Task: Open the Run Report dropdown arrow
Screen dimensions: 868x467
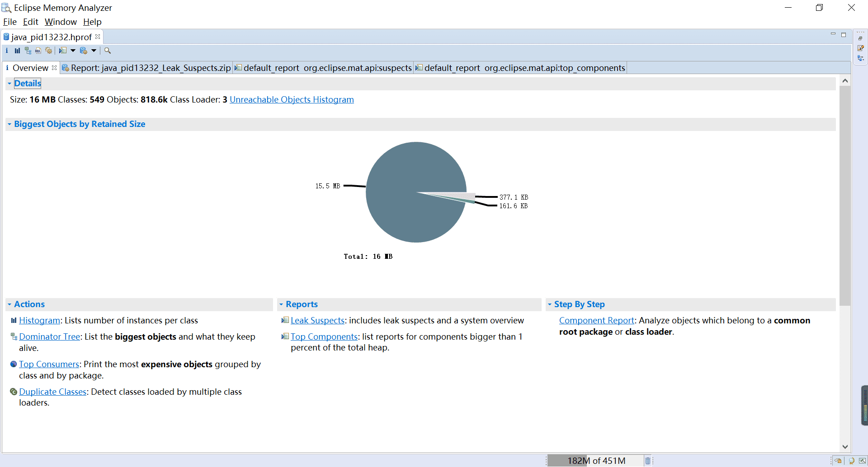Action: coord(73,51)
